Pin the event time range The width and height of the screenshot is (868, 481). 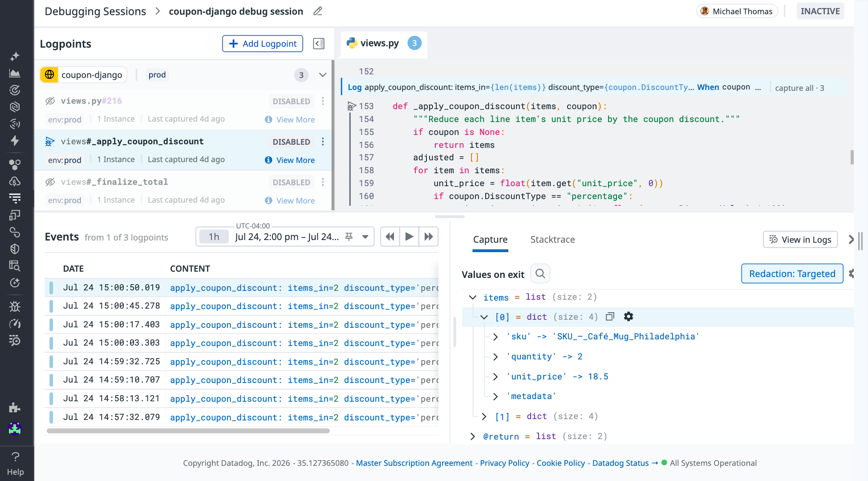pos(349,237)
